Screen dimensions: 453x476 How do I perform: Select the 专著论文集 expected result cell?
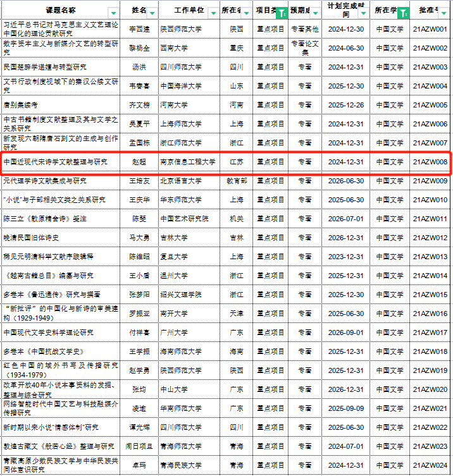[x=305, y=48]
